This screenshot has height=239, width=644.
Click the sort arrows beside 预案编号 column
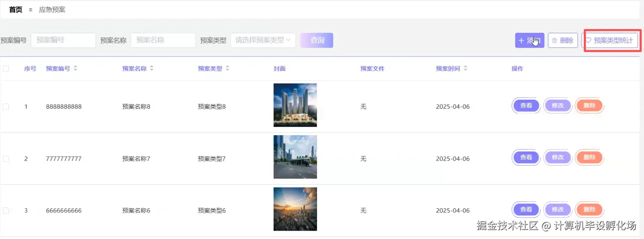(75, 68)
